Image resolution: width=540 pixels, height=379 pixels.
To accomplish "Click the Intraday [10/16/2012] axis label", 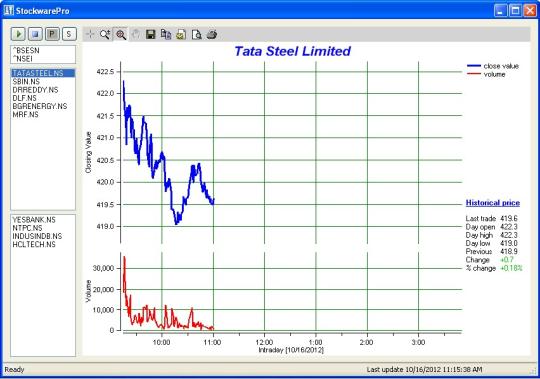I will pyautogui.click(x=291, y=350).
